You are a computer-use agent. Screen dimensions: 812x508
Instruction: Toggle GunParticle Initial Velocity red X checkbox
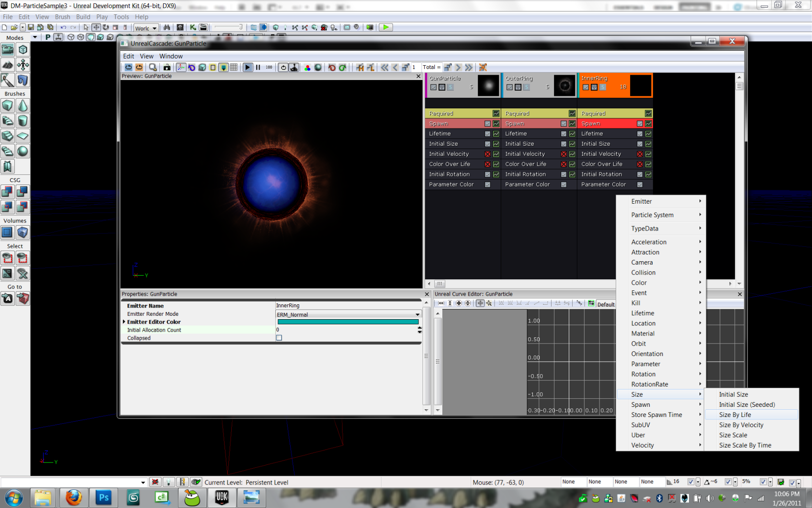487,154
